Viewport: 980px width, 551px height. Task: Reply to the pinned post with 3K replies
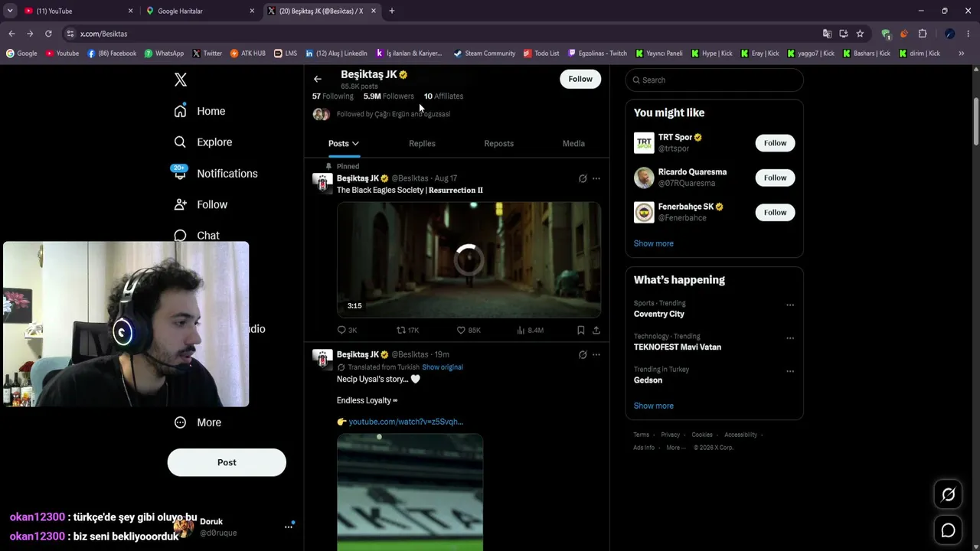[347, 330]
